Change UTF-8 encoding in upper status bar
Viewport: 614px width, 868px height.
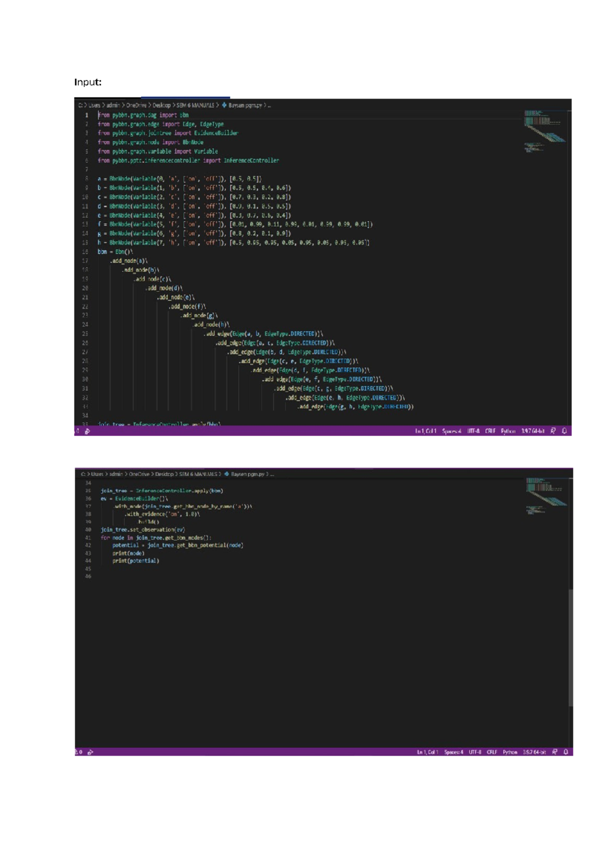tap(473, 431)
